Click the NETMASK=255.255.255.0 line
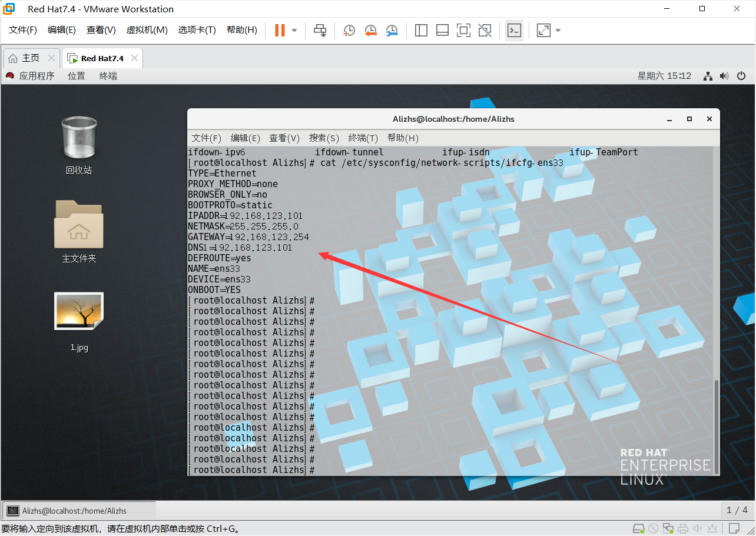This screenshot has height=536, width=756. coord(243,227)
